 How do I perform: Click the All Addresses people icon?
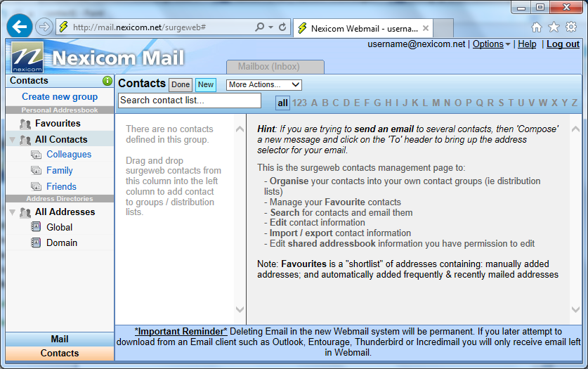click(x=25, y=212)
